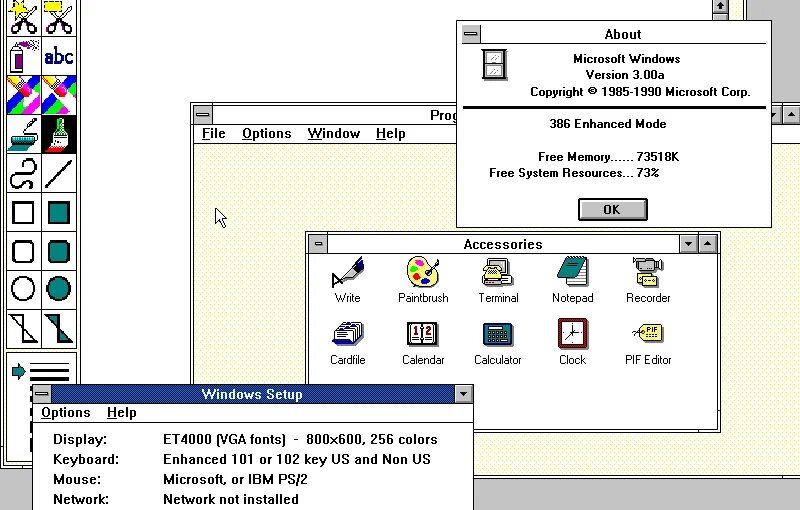Screen dimensions: 800x510
Task: Click the Calendar icon in Accessories
Action: pos(423,342)
